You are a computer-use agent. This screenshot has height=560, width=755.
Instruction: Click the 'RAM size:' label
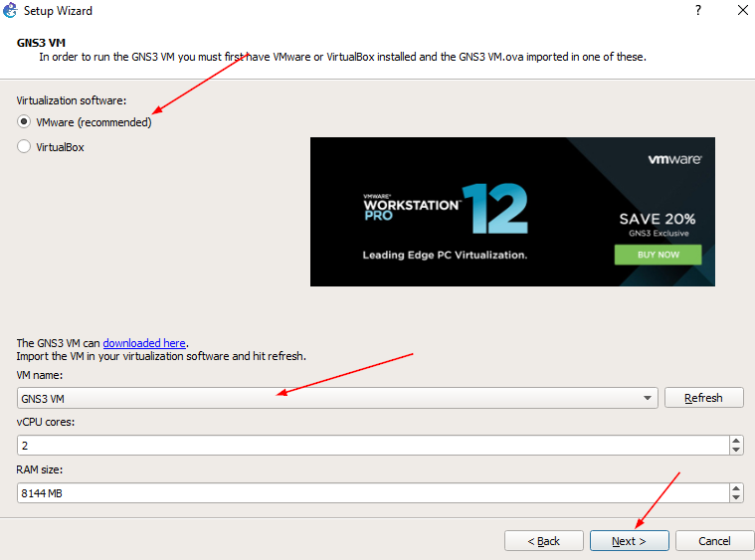(40, 469)
